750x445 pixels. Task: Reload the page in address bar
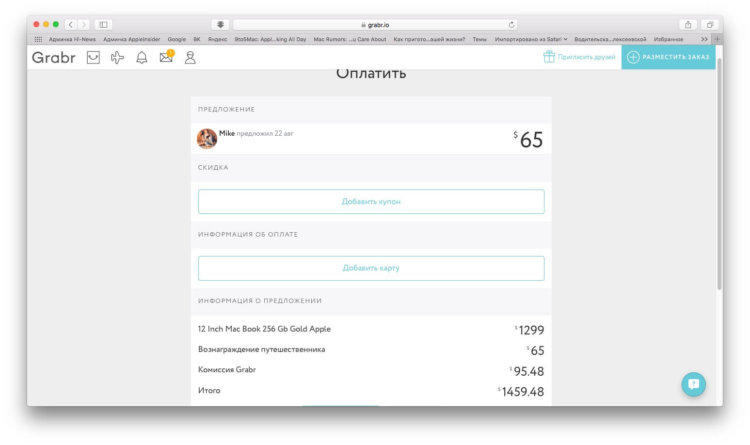[512, 24]
